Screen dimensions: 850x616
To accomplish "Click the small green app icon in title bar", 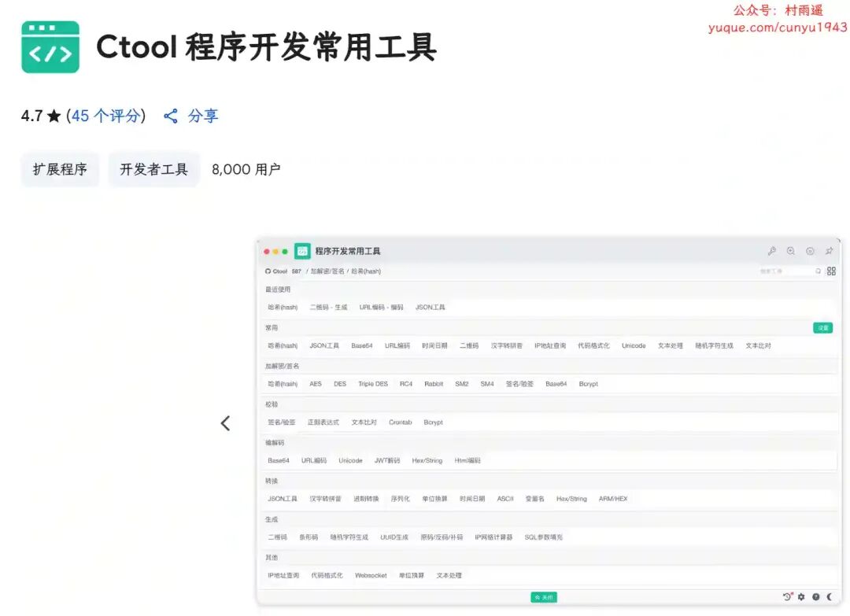I will [302, 251].
